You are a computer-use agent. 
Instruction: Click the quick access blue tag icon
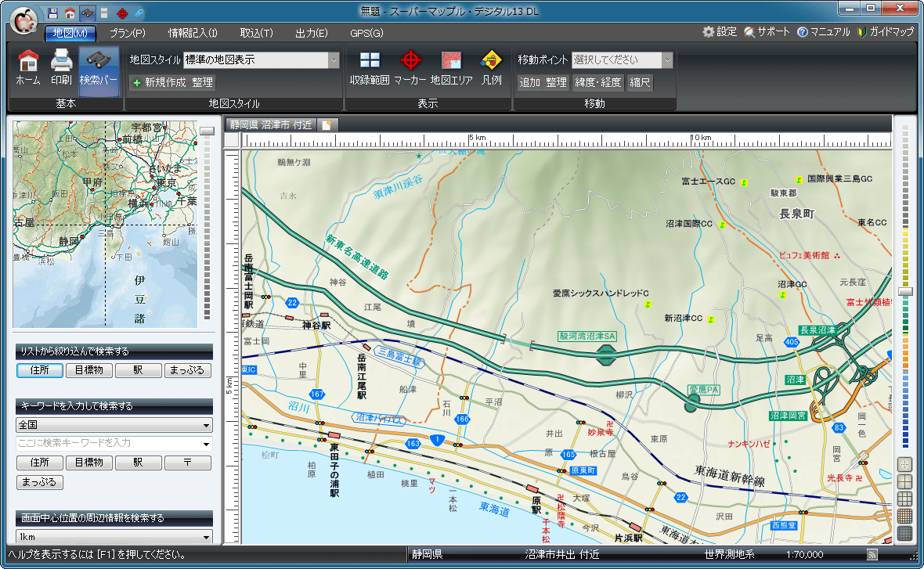point(139,13)
